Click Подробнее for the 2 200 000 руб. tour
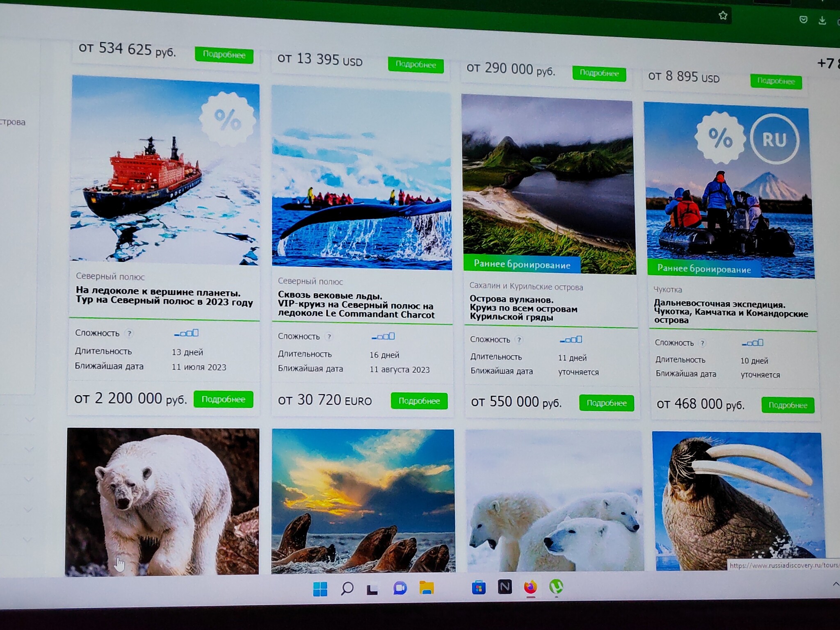The width and height of the screenshot is (840, 630). tap(223, 399)
